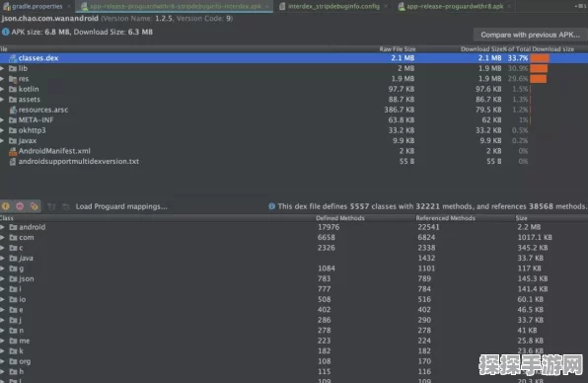This screenshot has height=383, width=588.
Task: Close the gradle.properties tab
Action: pyautogui.click(x=69, y=6)
